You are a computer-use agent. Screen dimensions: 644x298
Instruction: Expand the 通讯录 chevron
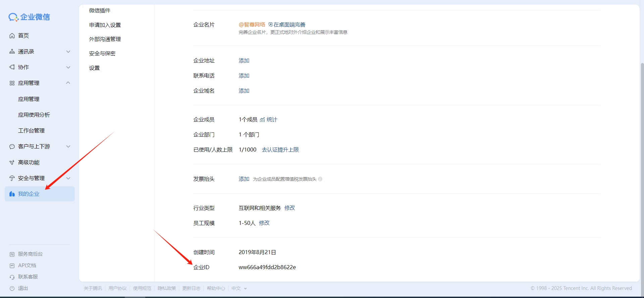click(68, 52)
